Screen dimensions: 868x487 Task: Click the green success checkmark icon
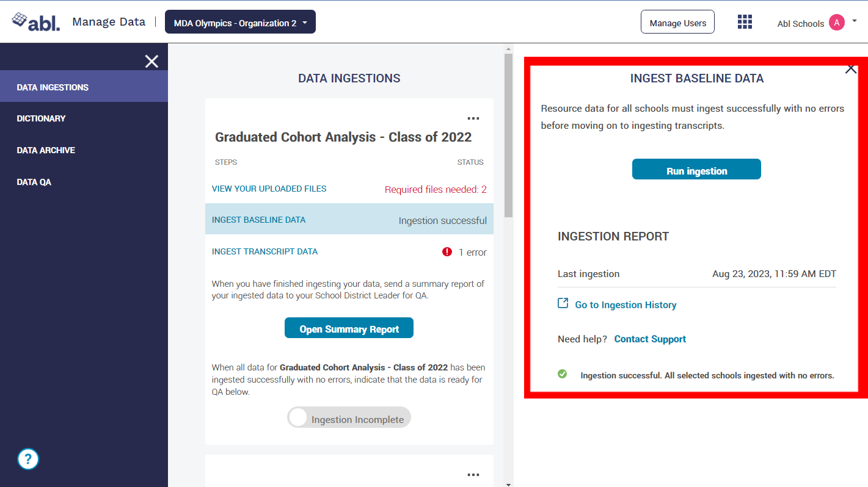point(563,374)
